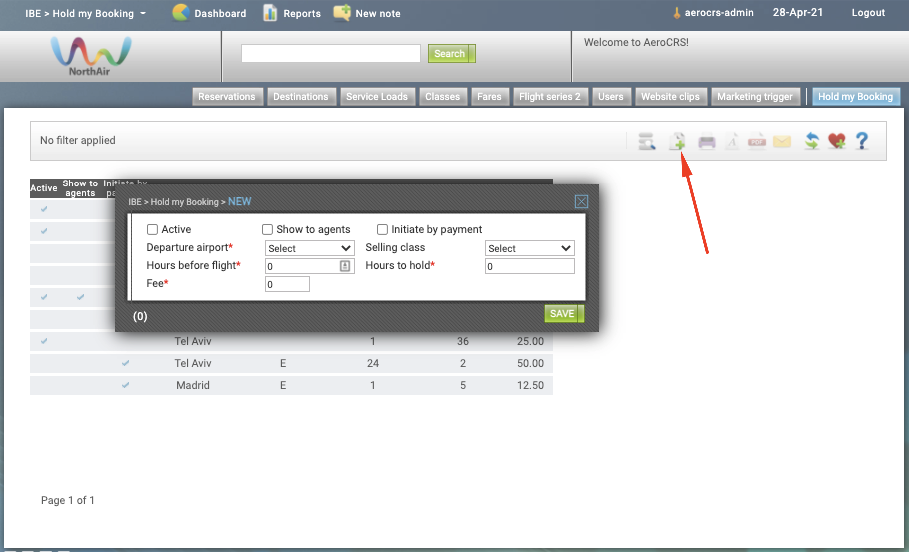909x552 pixels.
Task: Save the new hold booking rule
Action: [563, 314]
